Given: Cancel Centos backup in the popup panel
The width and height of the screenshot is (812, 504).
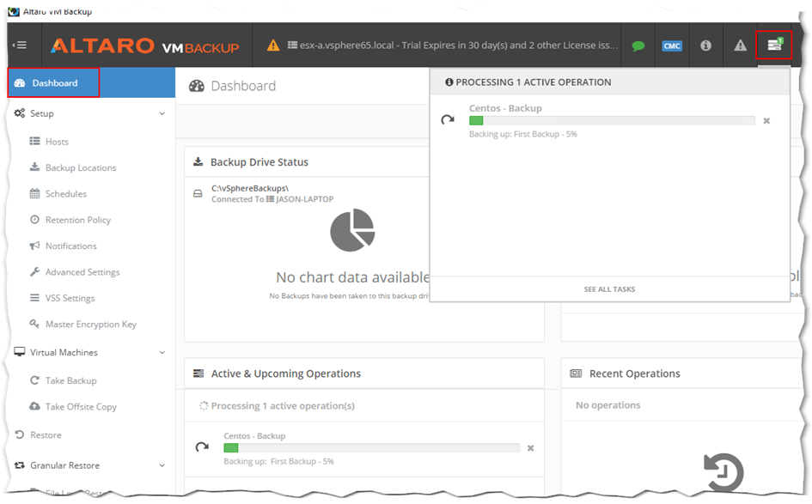Looking at the screenshot, I should pos(766,120).
